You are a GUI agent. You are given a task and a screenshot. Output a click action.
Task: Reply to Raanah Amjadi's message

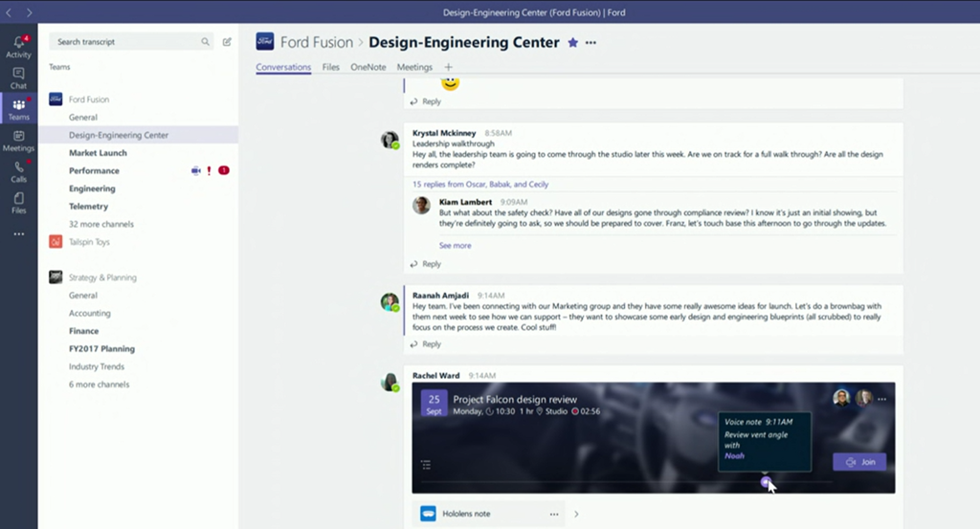point(426,344)
